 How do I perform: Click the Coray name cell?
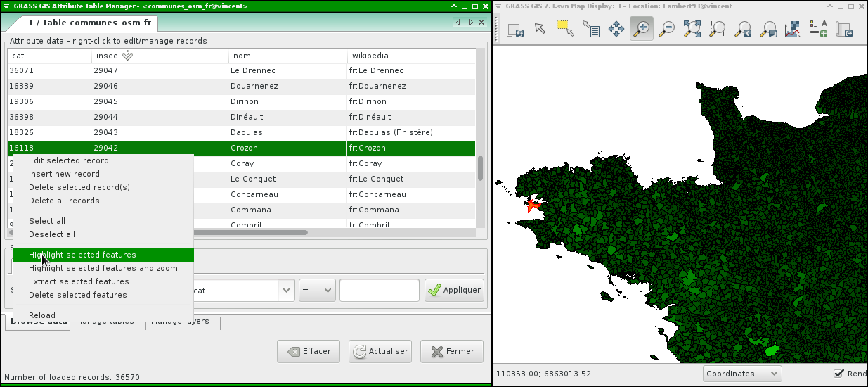pyautogui.click(x=242, y=163)
